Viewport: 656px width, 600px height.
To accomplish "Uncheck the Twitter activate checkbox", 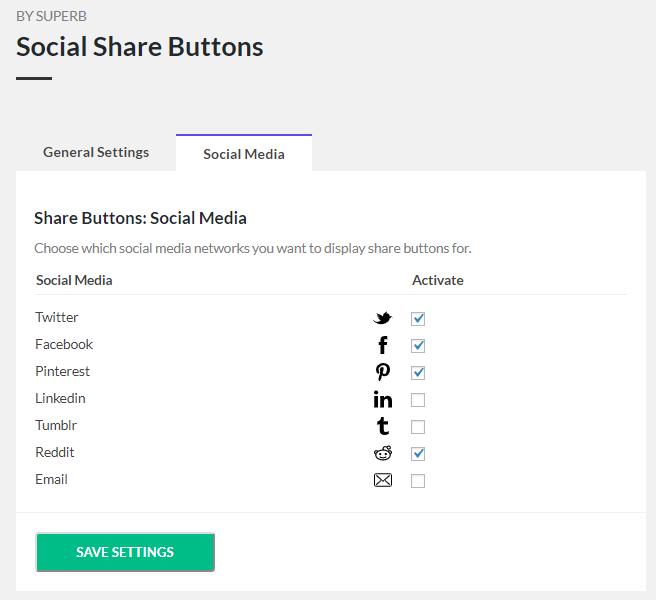I will coord(418,319).
